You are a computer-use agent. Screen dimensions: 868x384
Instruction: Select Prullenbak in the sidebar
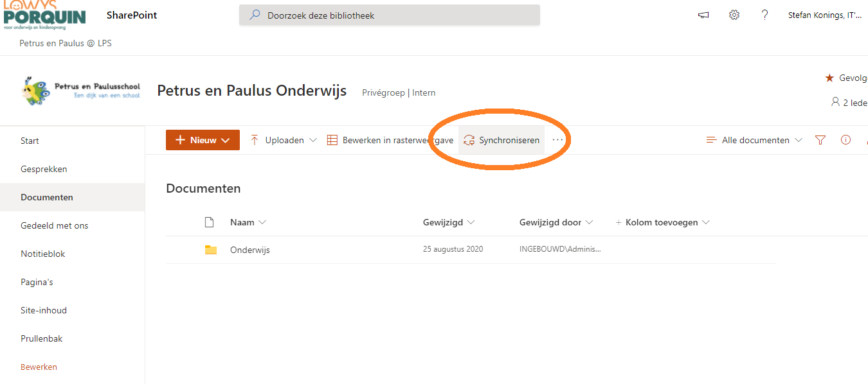42,338
